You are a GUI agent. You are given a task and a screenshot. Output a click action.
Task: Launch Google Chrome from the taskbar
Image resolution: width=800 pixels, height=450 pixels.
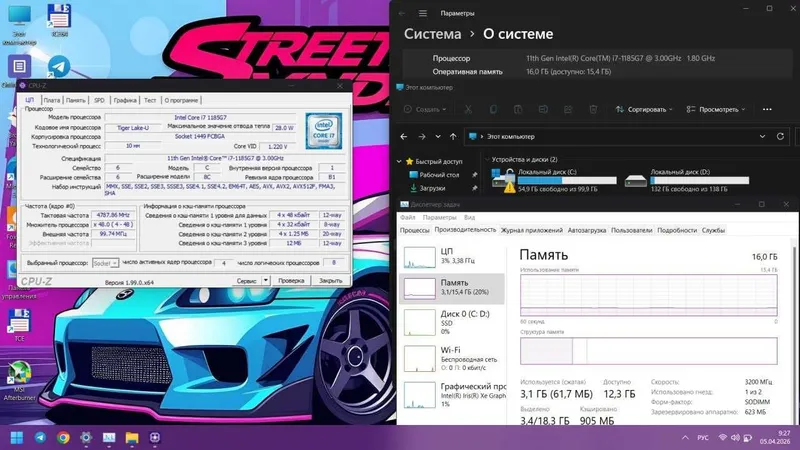[x=63, y=437]
